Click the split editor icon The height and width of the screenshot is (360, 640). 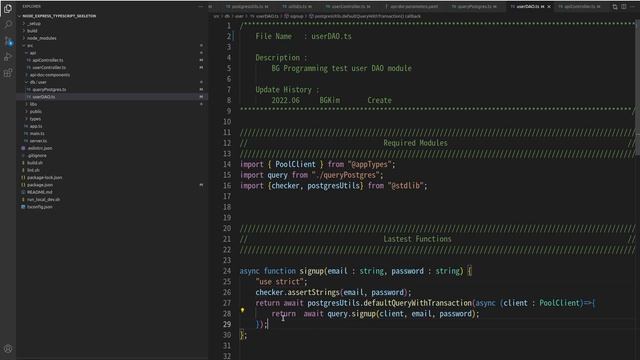[x=624, y=7]
